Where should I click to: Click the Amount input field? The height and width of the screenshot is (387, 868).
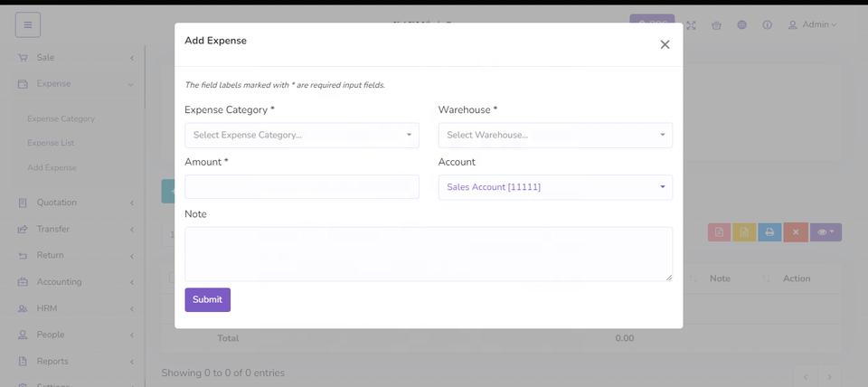tap(301, 187)
